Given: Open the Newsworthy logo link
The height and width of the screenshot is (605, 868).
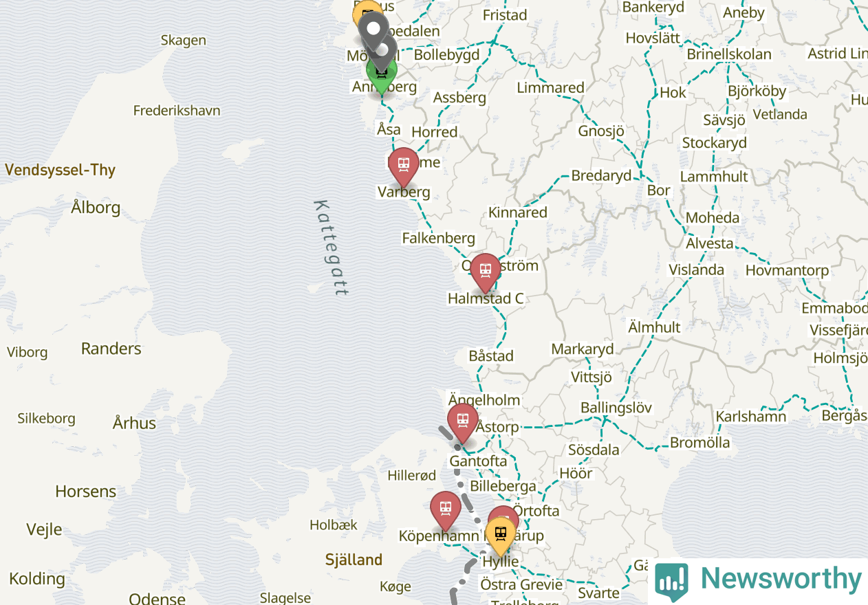Looking at the screenshot, I should pos(759,580).
